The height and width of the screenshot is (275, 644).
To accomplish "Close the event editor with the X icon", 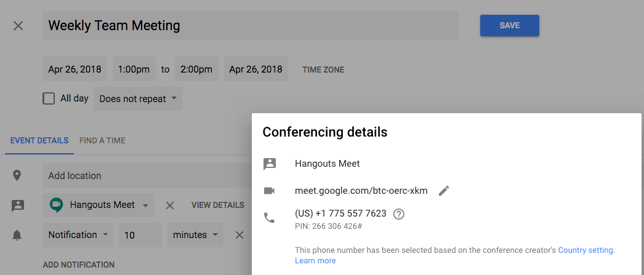I will (18, 26).
